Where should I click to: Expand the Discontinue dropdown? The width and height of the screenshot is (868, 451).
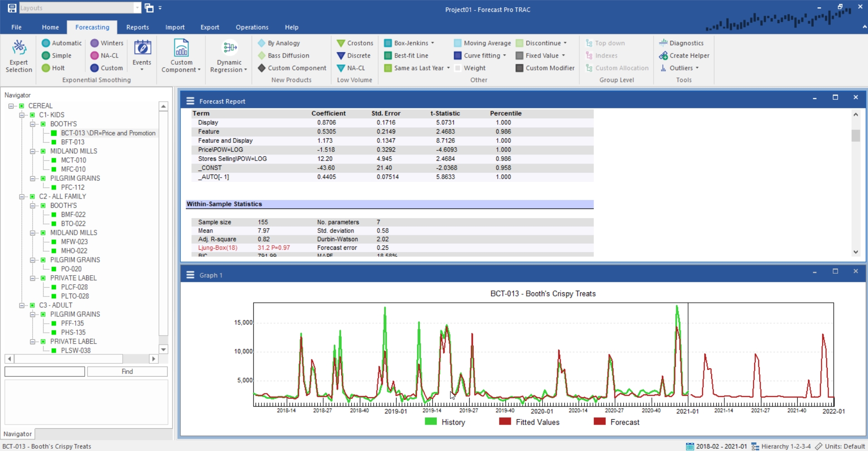pos(565,43)
